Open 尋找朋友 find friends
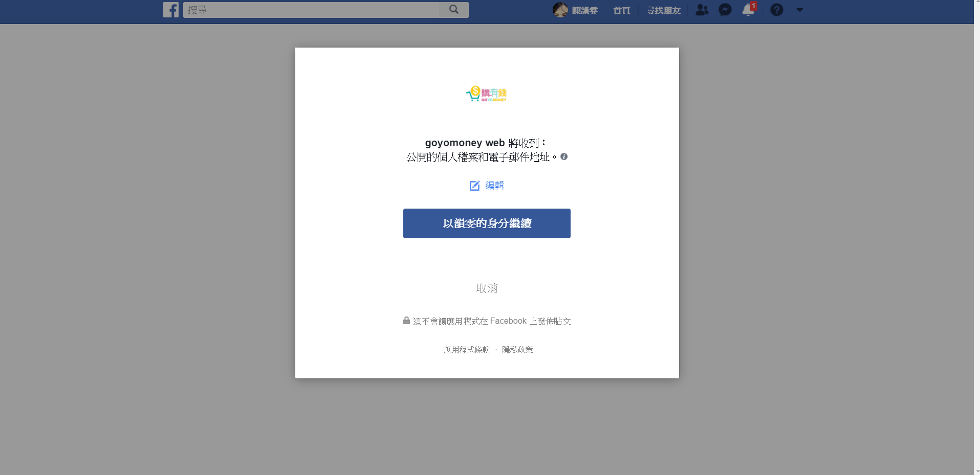980x475 pixels. [663, 10]
